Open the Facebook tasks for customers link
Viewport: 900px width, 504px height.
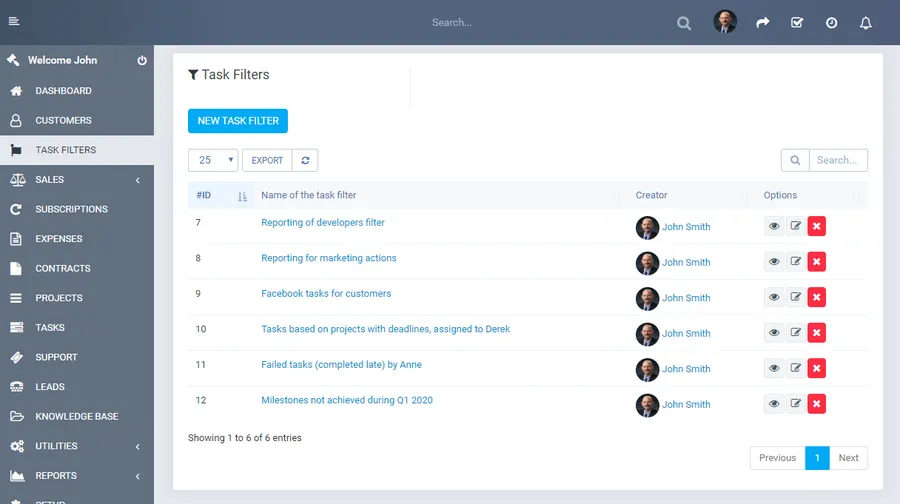(x=326, y=294)
